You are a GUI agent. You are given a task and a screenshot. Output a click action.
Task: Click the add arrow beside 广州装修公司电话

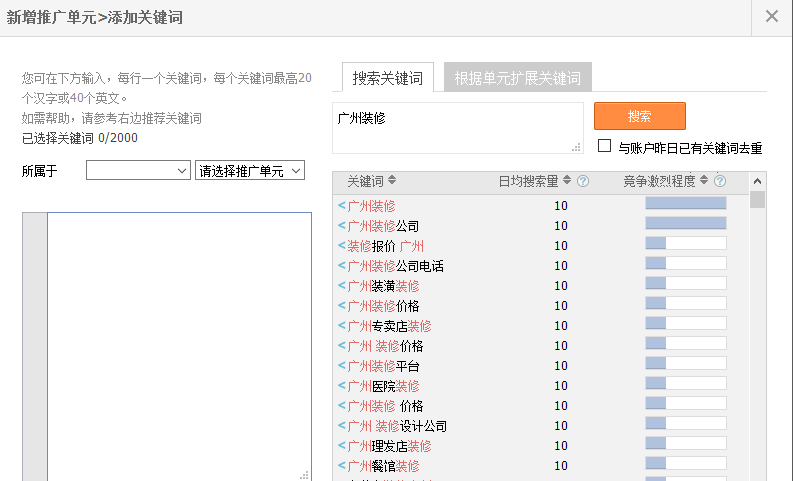click(342, 266)
